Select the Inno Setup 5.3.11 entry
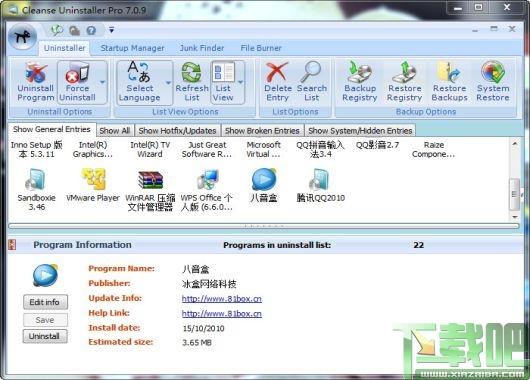Viewport: 530px width, 380px height. (x=37, y=149)
